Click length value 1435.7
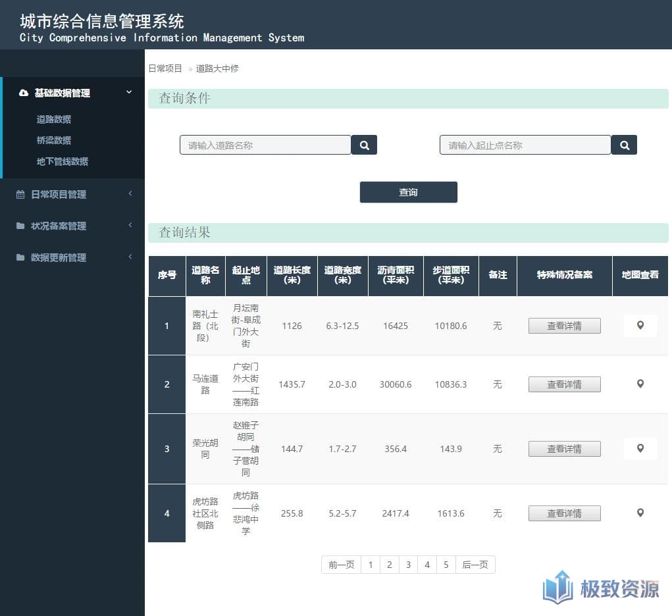 [x=292, y=384]
